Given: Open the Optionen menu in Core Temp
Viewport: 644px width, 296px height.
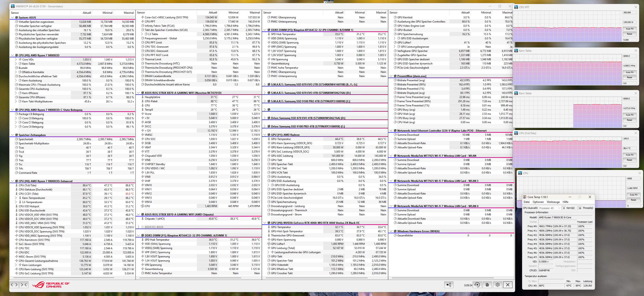Looking at the screenshot, I should [x=538, y=202].
